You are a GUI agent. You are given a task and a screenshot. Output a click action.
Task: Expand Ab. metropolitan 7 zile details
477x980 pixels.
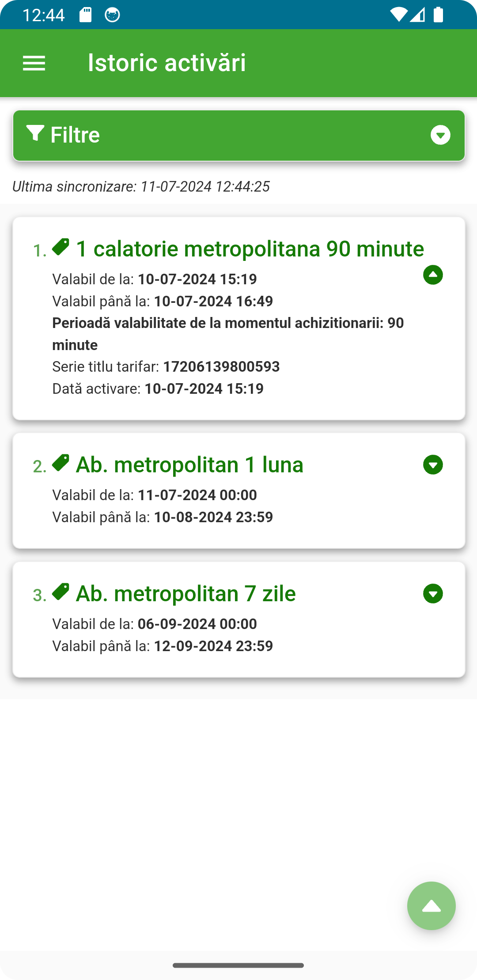pos(433,594)
